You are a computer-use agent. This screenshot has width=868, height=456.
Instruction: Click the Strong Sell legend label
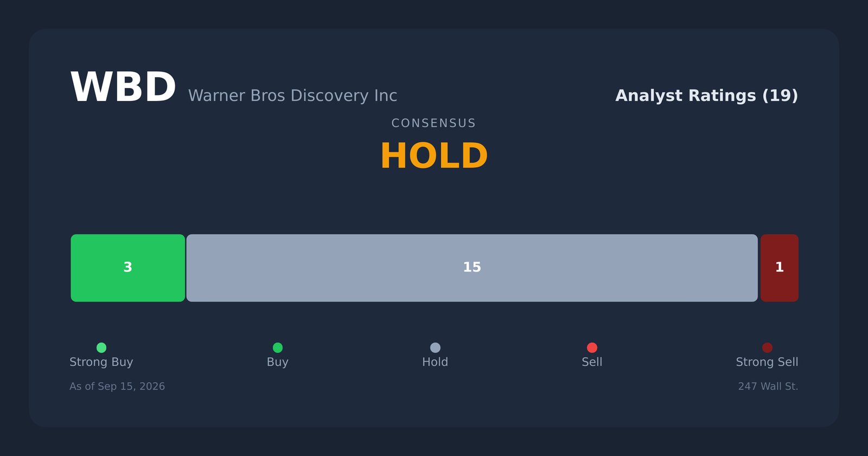coord(767,362)
